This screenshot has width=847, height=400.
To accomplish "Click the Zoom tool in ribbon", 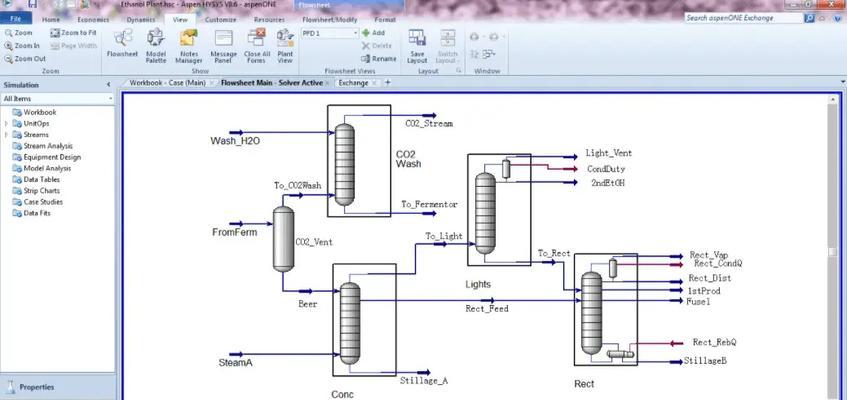I will pos(19,33).
